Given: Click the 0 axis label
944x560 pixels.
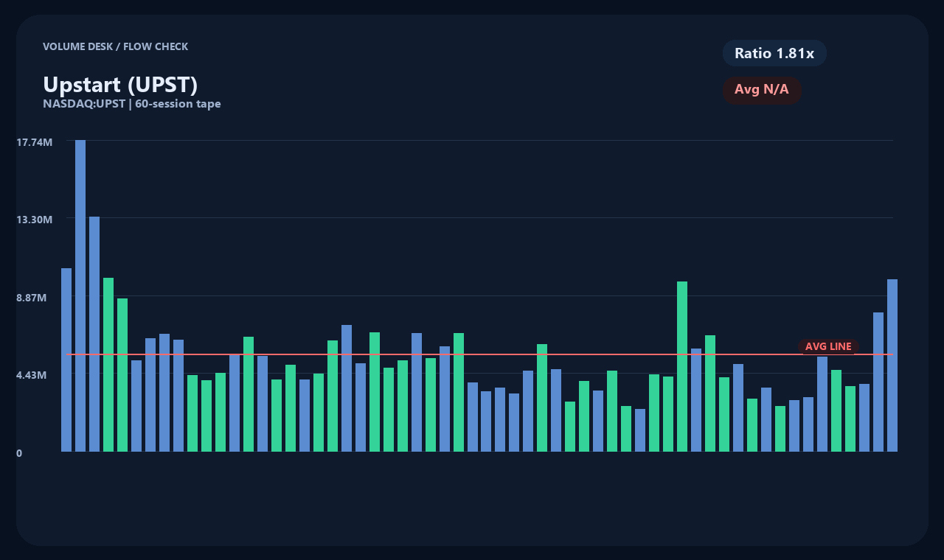Looking at the screenshot, I should pos(19,453).
